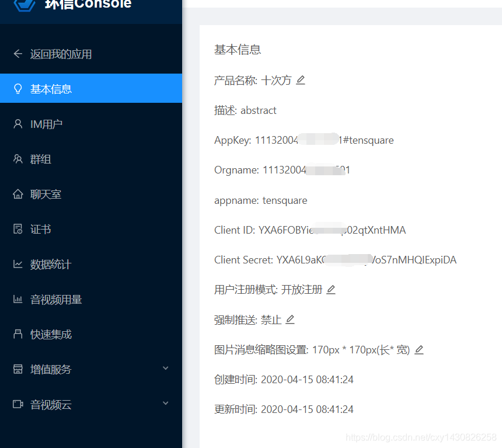Click pencil icon next to 强制推送 禁止
The height and width of the screenshot is (448, 502).
[x=290, y=319]
